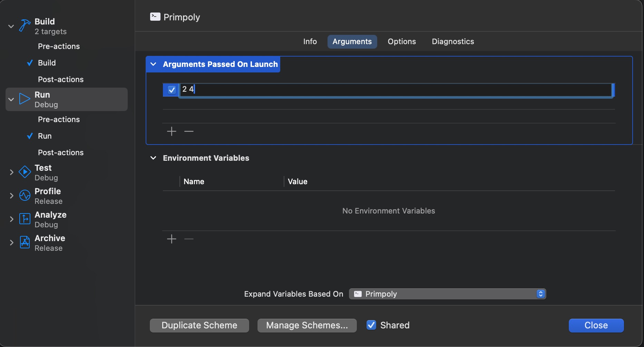Click minus icon under Environment Variables
644x347 pixels.
click(189, 239)
